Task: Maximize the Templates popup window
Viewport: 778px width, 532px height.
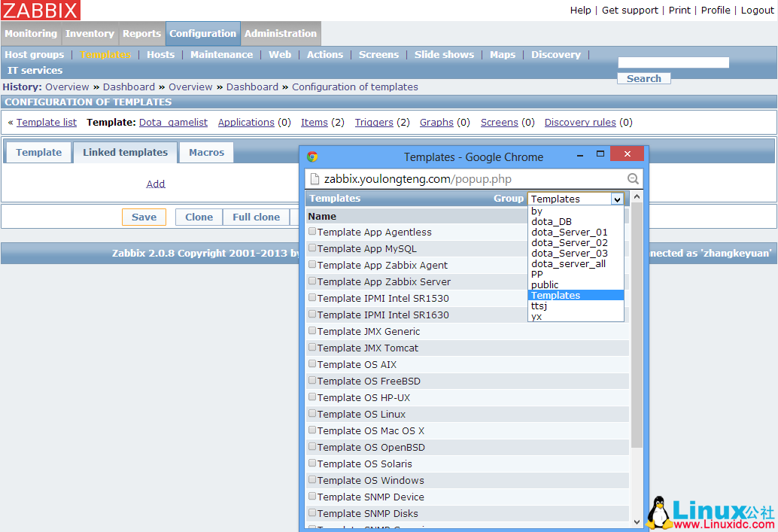Action: (x=600, y=155)
